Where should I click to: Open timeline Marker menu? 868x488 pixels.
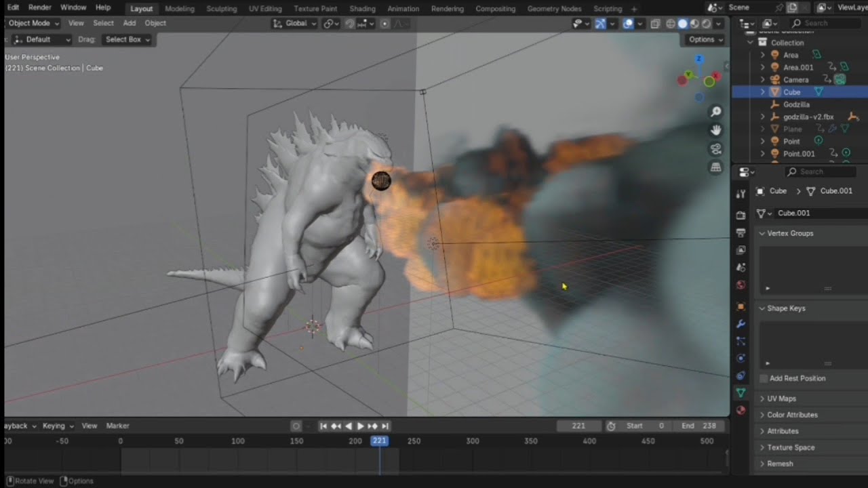[x=117, y=426]
